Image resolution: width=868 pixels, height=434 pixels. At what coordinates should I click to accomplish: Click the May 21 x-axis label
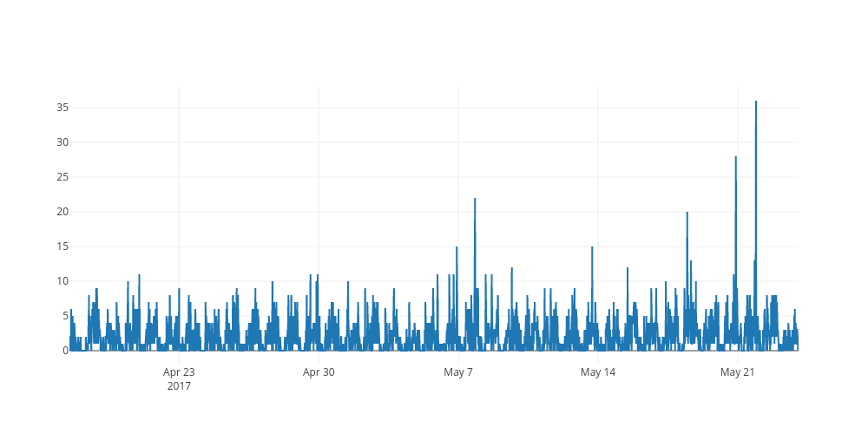click(x=737, y=372)
